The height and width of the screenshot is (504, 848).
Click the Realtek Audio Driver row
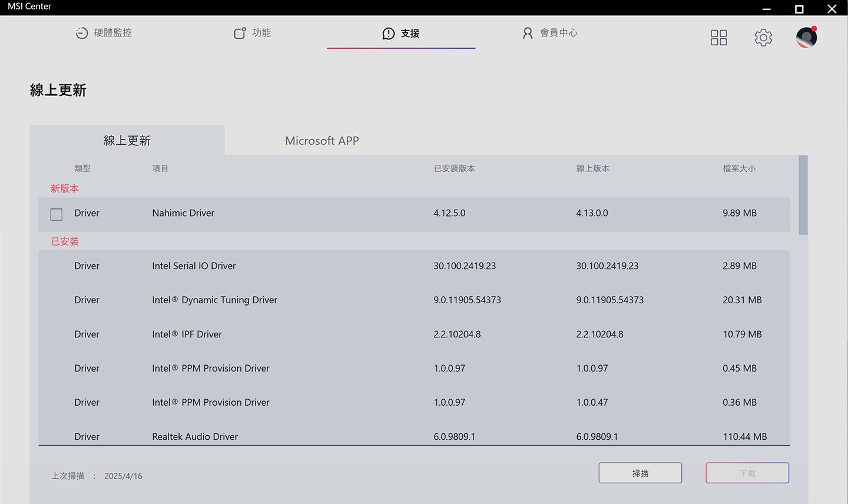414,436
